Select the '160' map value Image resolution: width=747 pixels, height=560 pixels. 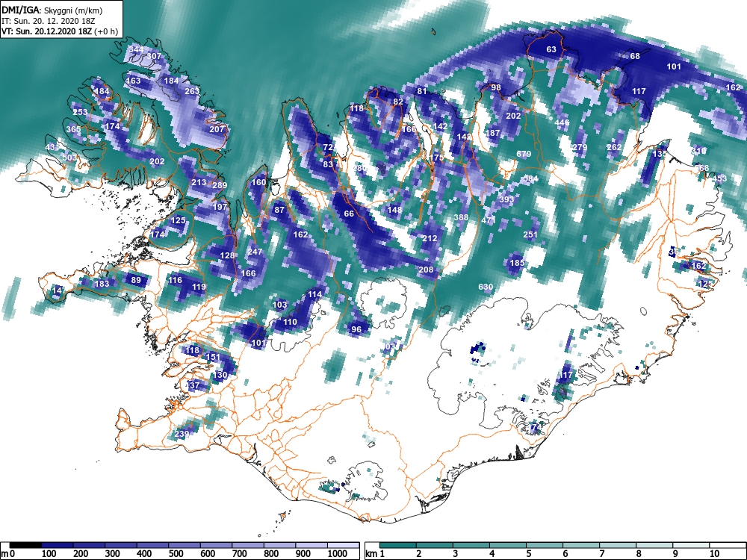pyautogui.click(x=258, y=182)
